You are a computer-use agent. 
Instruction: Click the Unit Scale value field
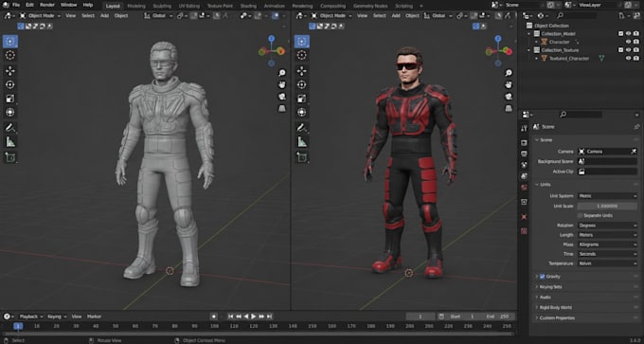(x=607, y=206)
